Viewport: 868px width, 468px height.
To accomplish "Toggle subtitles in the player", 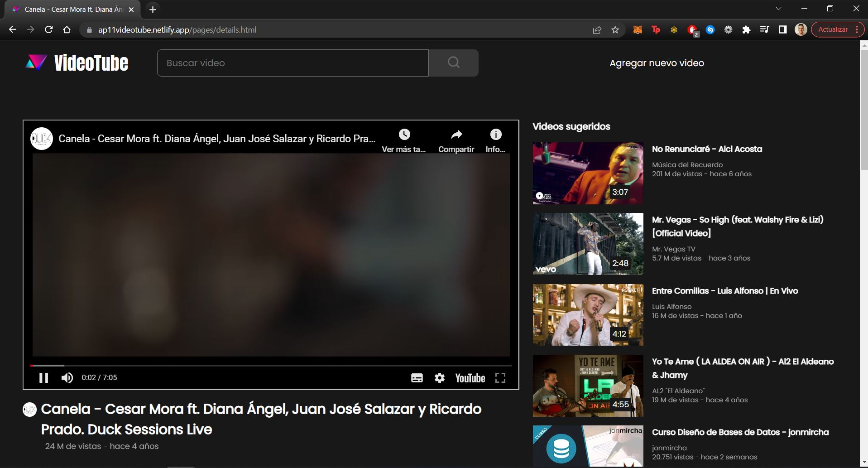I will point(417,378).
